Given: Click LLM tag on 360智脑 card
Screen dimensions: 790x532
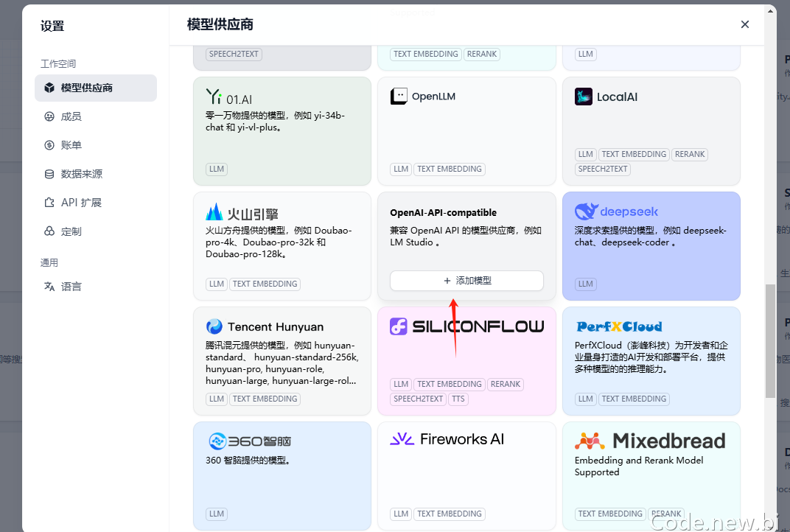Looking at the screenshot, I should click(x=217, y=514).
